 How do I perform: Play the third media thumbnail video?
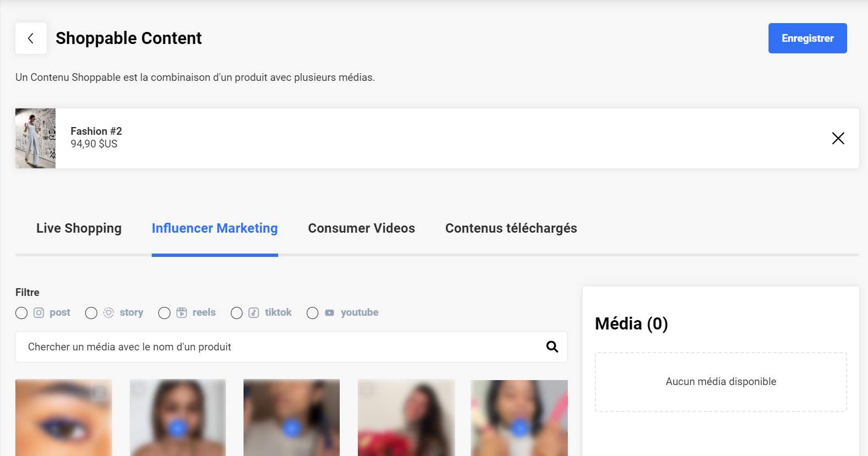click(292, 428)
